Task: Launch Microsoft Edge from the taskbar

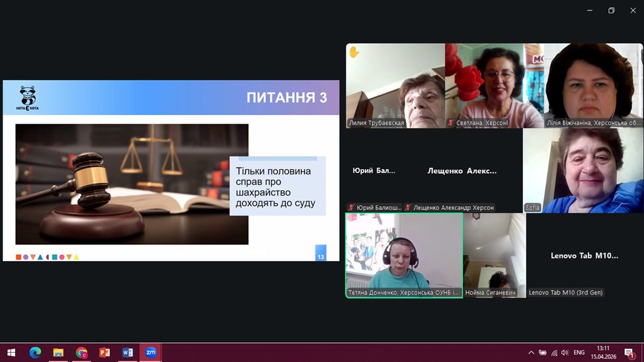Action: coord(35,352)
